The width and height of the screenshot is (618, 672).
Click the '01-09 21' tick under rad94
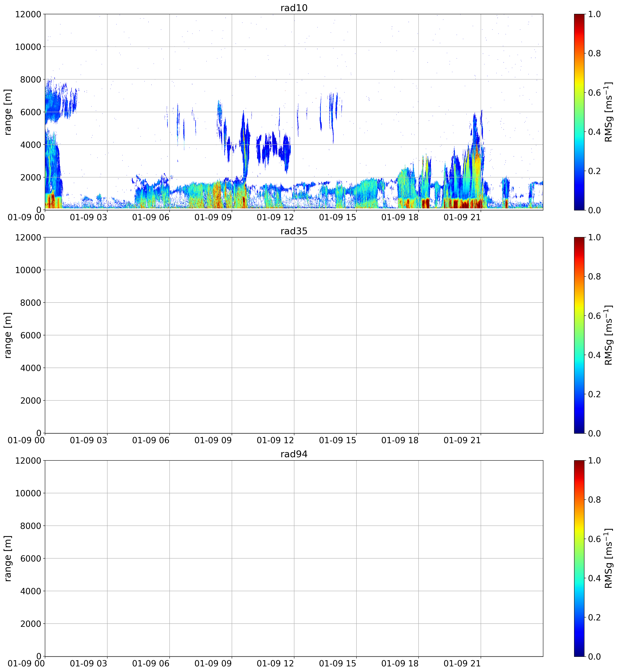coord(462,663)
